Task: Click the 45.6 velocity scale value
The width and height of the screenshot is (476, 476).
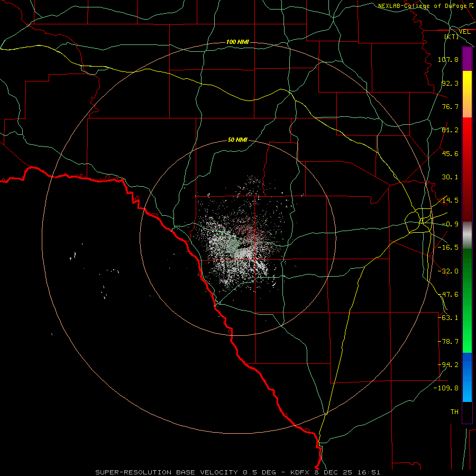Action: [450, 153]
